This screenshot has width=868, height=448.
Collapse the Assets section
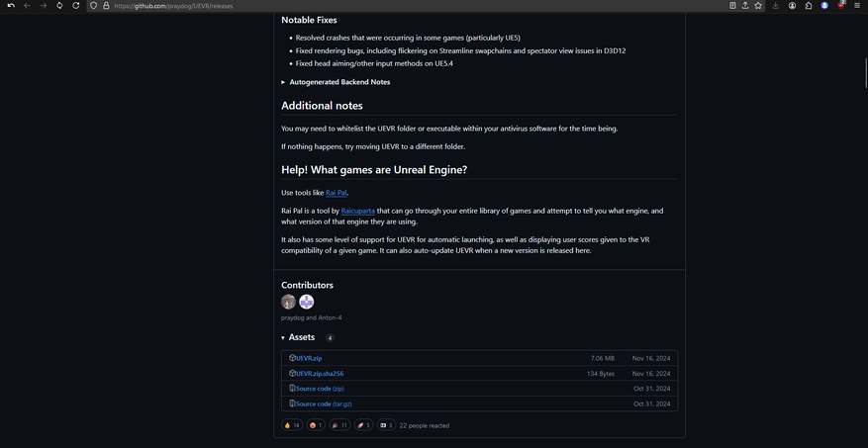283,338
